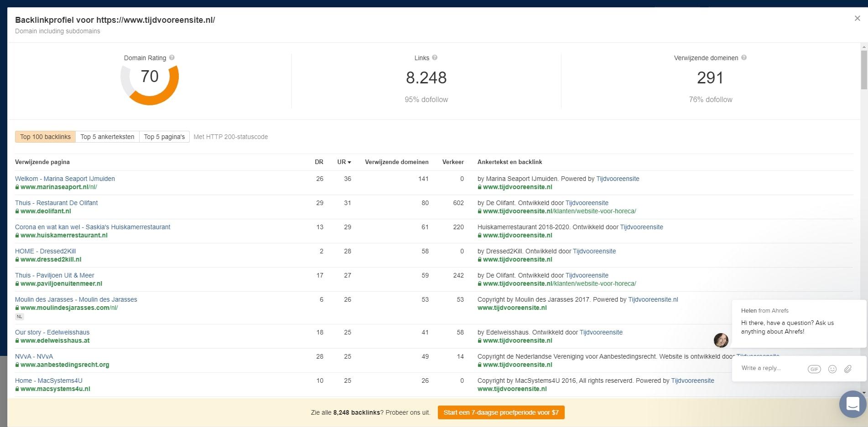Open www.deolifant.nl URL
This screenshot has width=868, height=427.
click(46, 211)
